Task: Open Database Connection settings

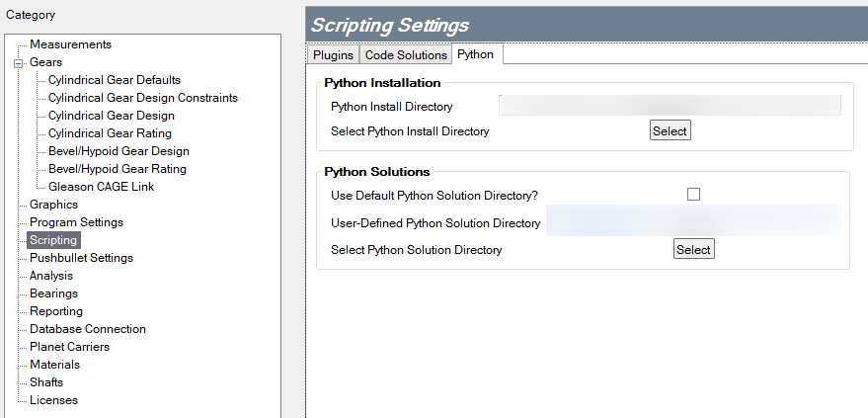Action: click(x=87, y=329)
